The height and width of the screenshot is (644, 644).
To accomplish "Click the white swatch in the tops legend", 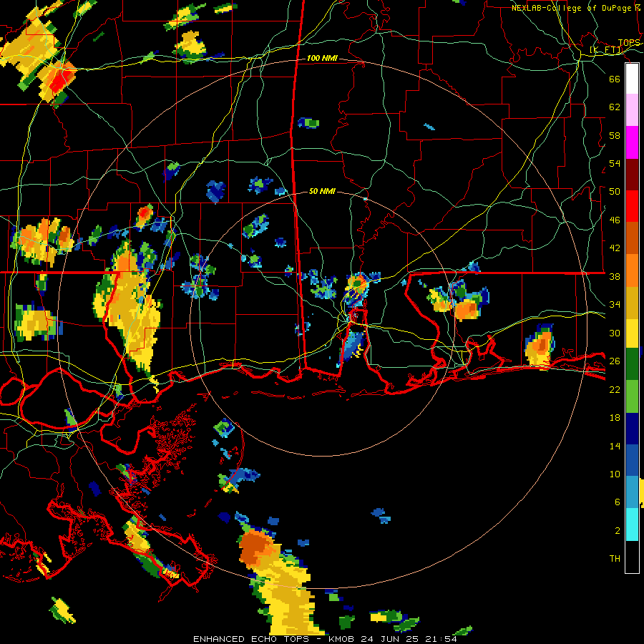I will pos(632,79).
